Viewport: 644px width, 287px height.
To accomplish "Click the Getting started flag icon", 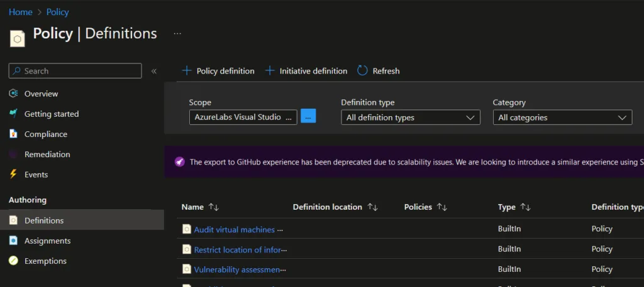I will (14, 114).
